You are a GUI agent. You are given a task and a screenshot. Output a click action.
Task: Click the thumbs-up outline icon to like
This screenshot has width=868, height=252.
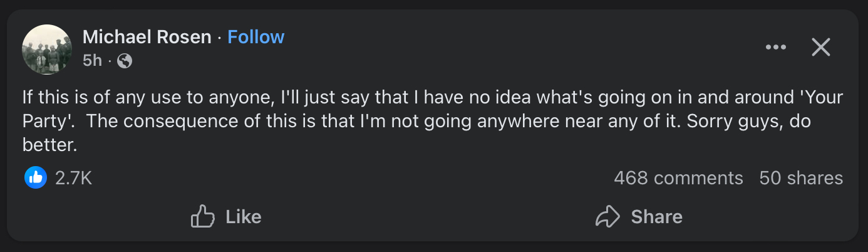(202, 217)
